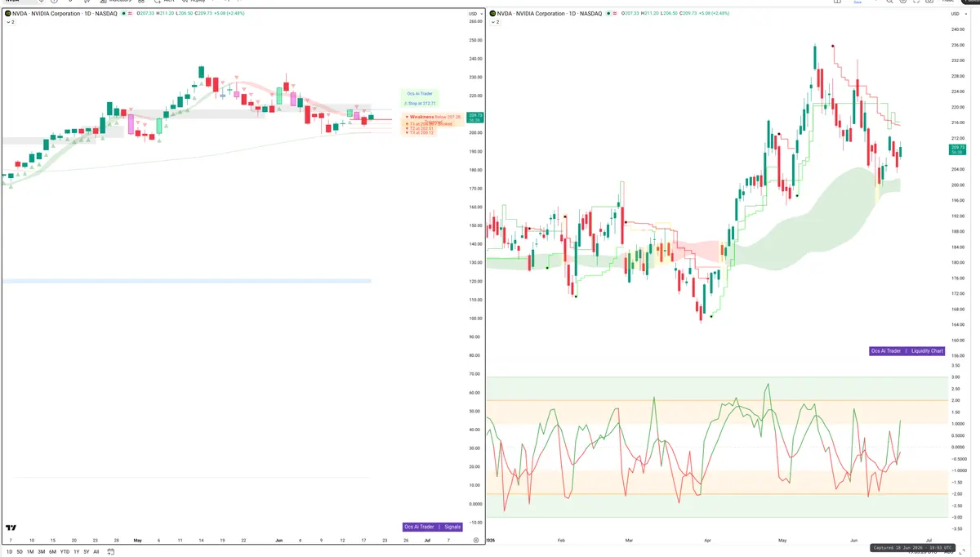Select the All time range

tap(96, 552)
